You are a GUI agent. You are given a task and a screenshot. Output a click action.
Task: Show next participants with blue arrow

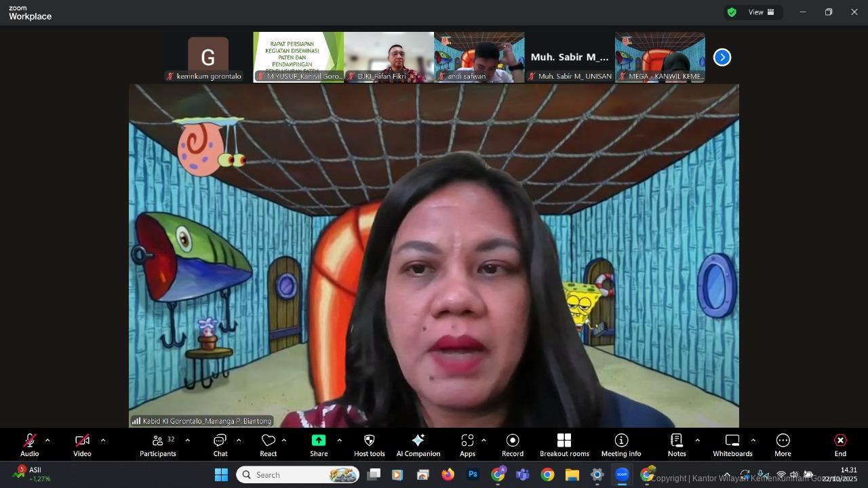click(722, 58)
